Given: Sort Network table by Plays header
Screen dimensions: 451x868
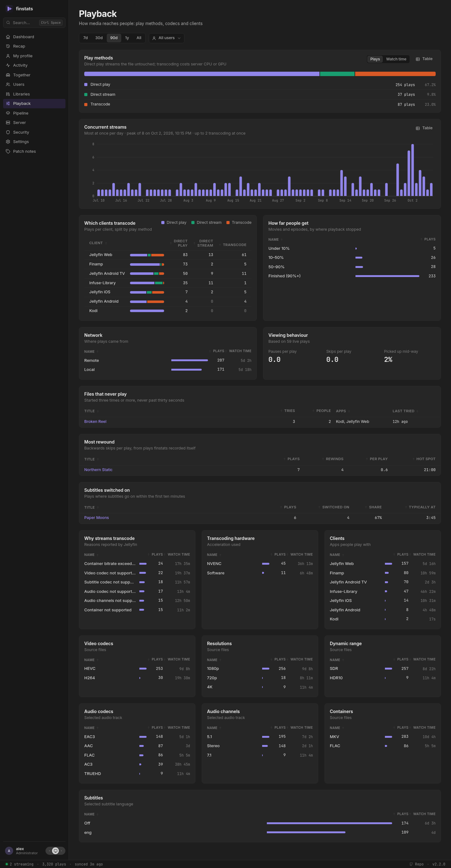Looking at the screenshot, I should point(216,351).
